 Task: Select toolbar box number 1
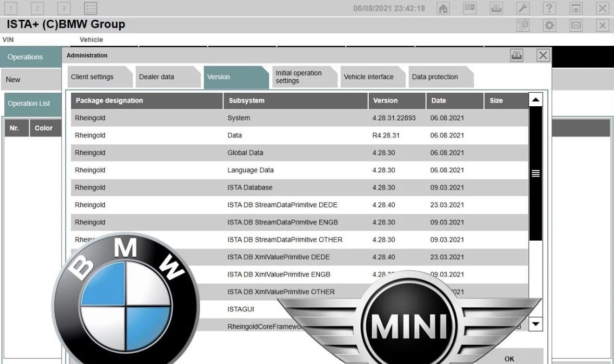(x=10, y=8)
